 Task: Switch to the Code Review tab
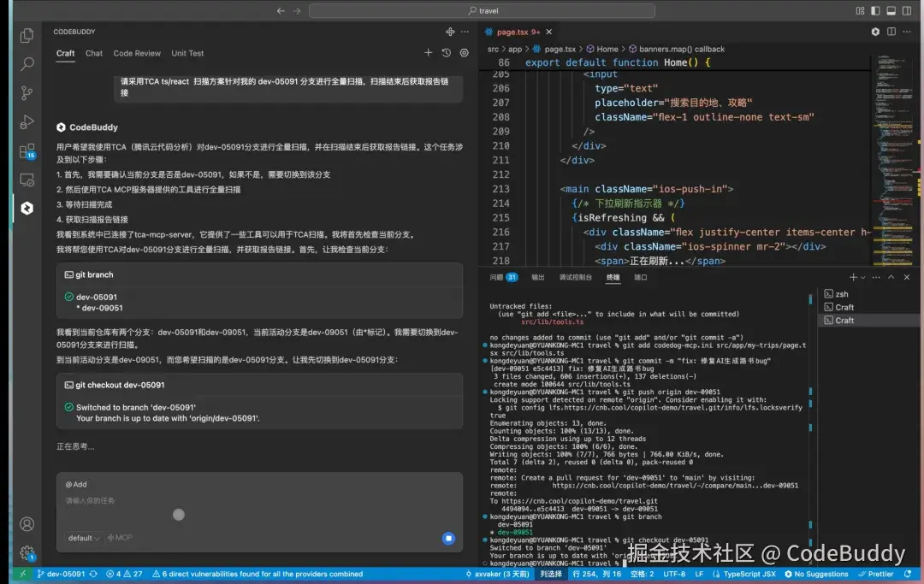coord(136,53)
